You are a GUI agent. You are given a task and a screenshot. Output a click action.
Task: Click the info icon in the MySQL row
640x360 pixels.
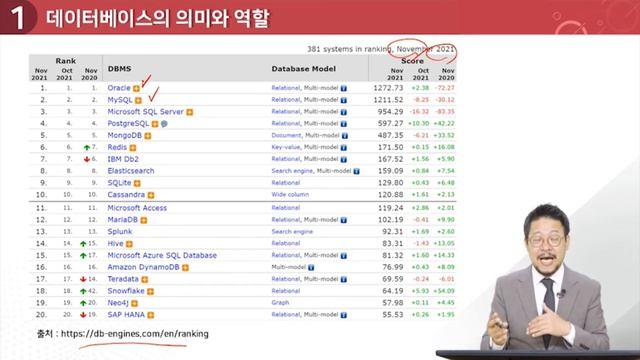coord(344,100)
